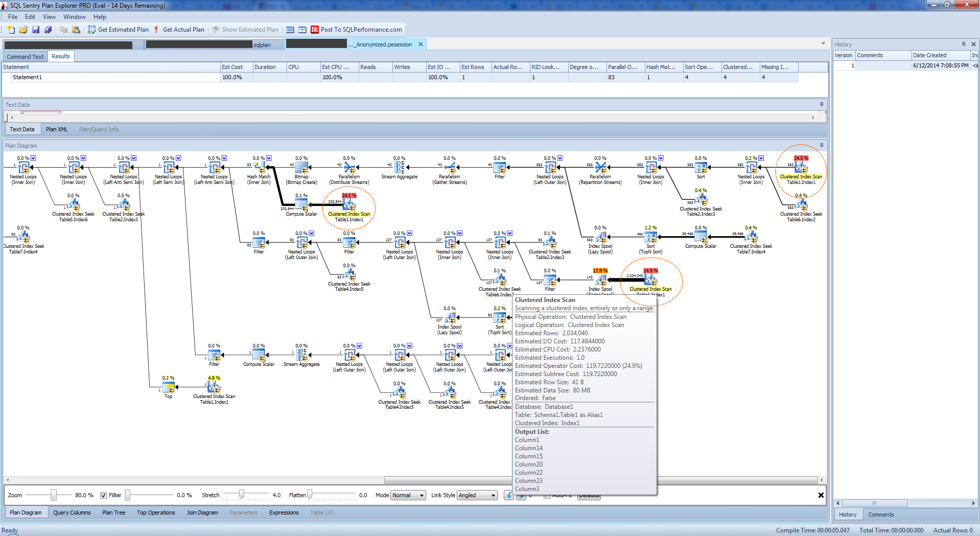Select the 4.8% Clustered Index Scan node

[x=214, y=387]
